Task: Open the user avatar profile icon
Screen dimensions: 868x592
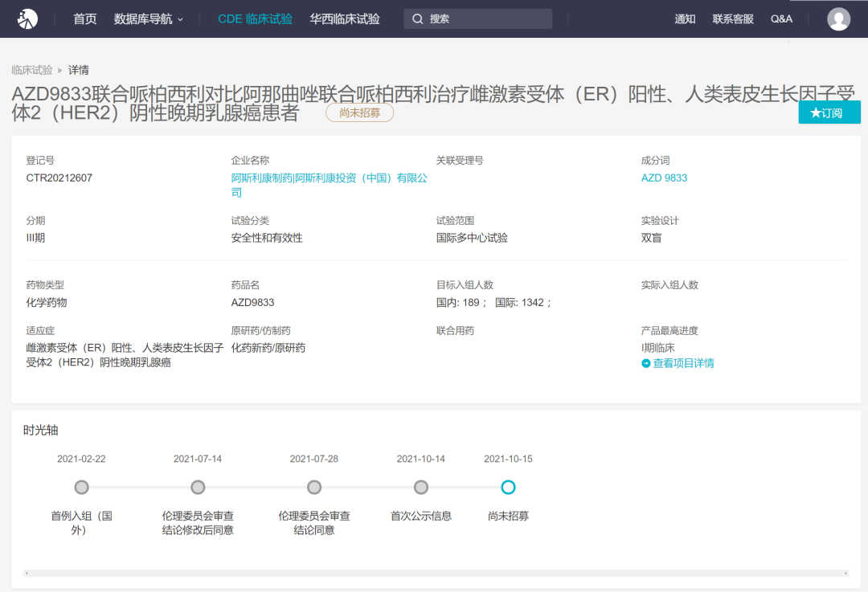Action: click(x=838, y=18)
